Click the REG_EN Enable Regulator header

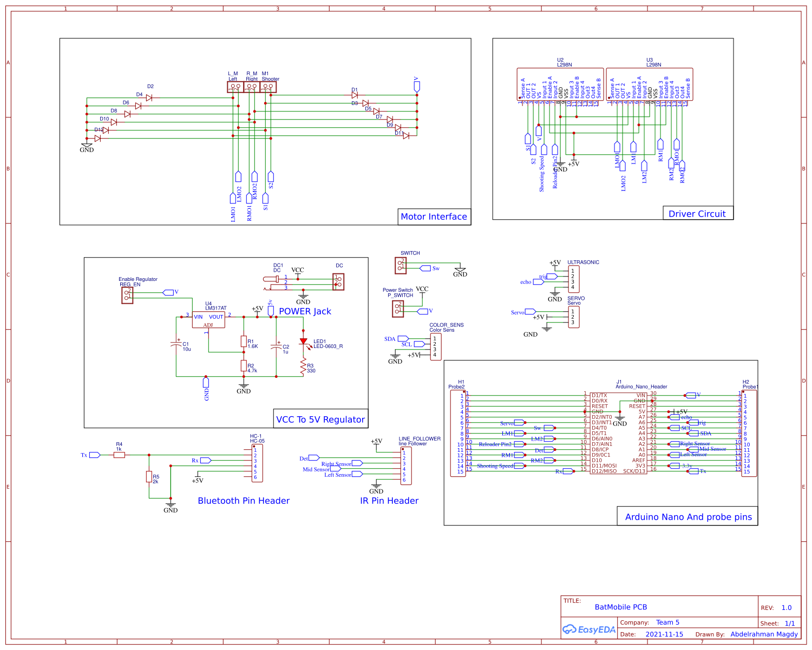click(127, 294)
